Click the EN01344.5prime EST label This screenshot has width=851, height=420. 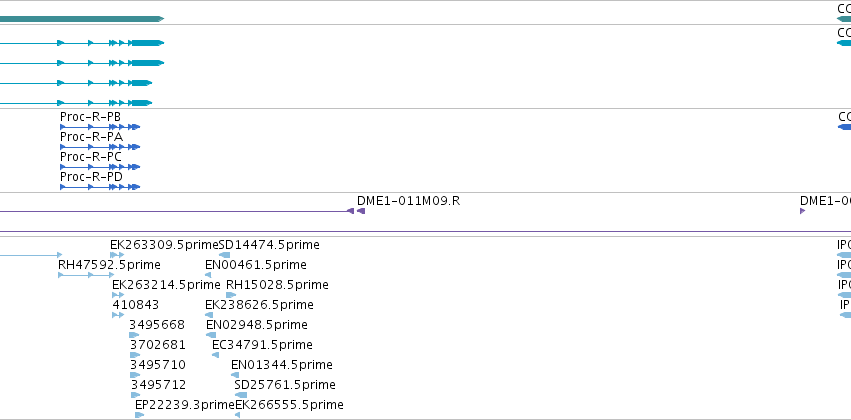[x=282, y=365]
